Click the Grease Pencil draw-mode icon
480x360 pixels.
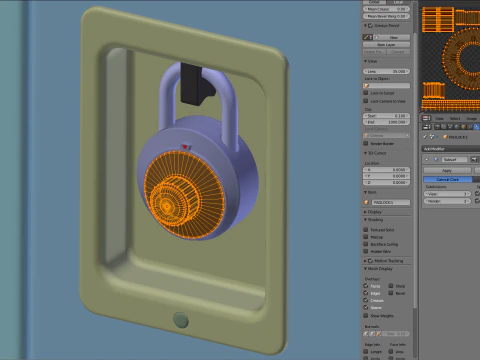[x=367, y=37]
